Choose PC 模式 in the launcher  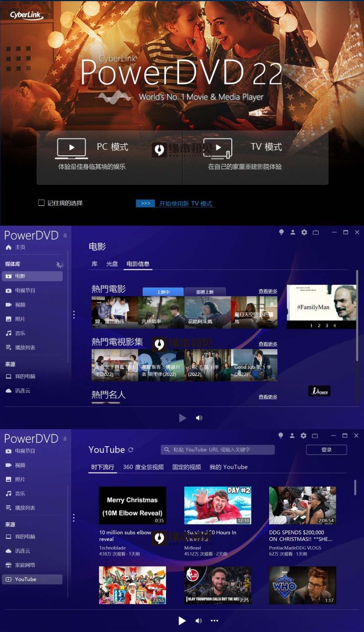click(x=110, y=157)
